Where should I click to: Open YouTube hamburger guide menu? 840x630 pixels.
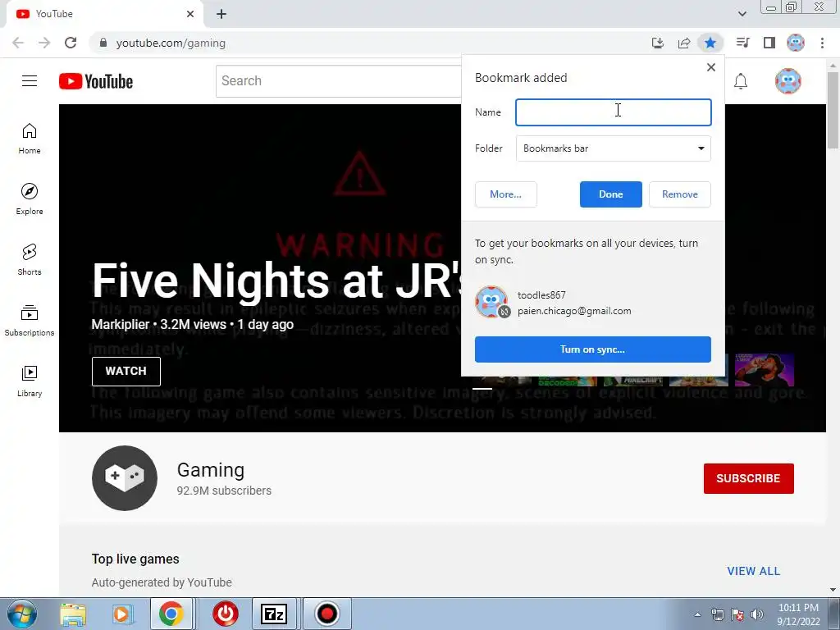click(30, 81)
